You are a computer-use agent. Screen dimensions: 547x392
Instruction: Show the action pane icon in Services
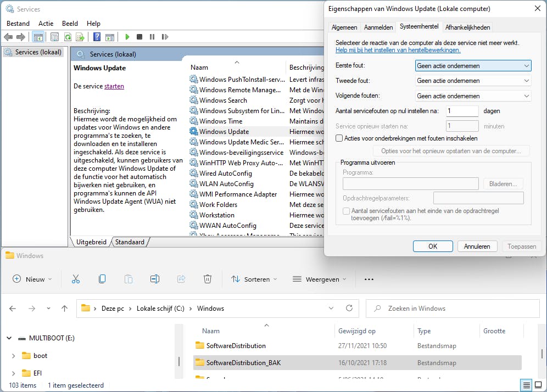click(110, 37)
